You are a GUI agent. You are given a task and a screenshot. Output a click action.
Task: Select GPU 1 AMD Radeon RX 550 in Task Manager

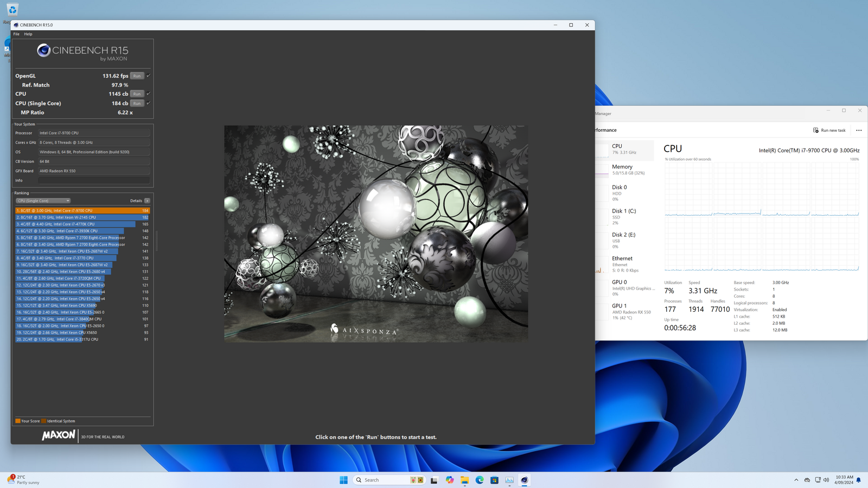click(x=624, y=312)
